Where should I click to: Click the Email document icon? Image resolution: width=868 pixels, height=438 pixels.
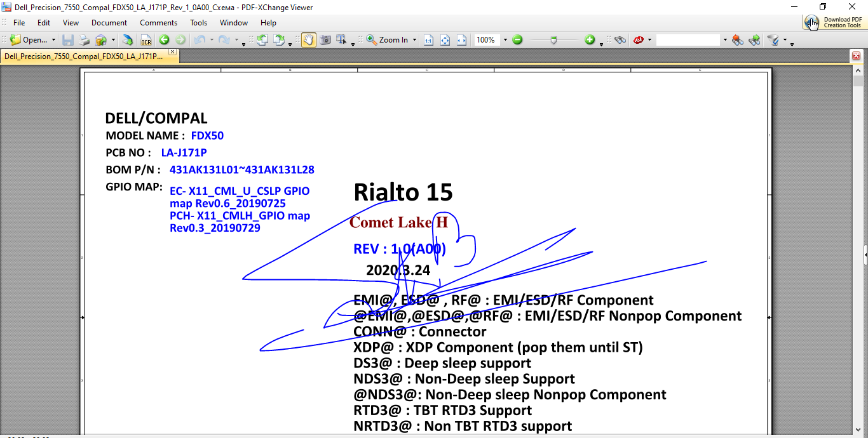(128, 40)
